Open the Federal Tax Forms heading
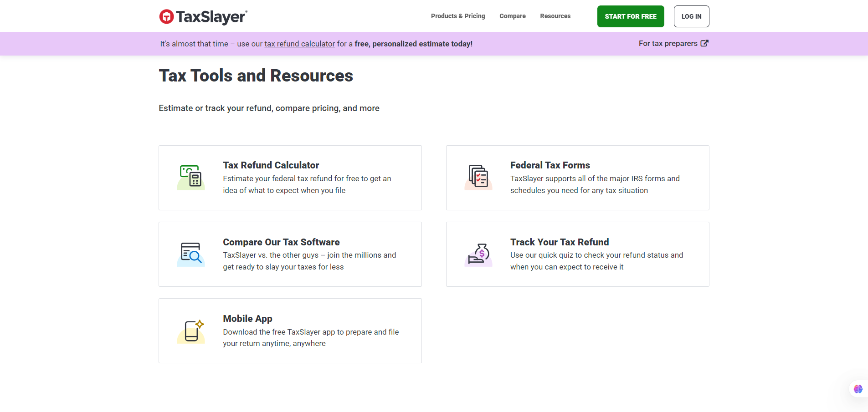 click(550, 165)
